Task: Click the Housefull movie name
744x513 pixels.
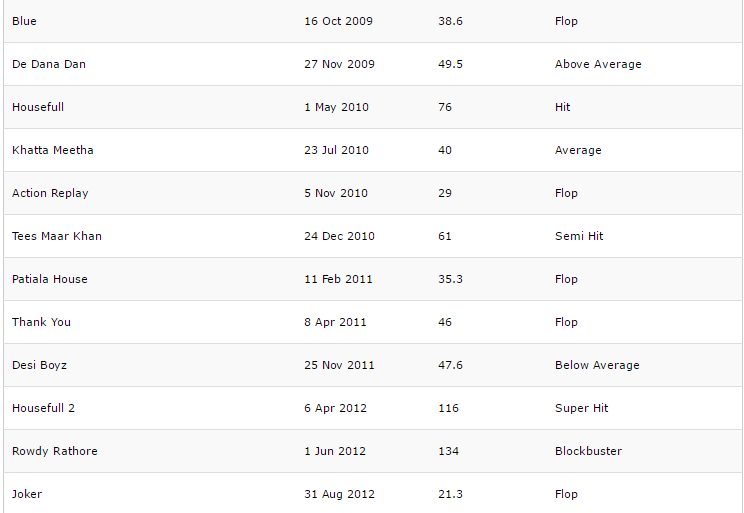Action: tap(38, 107)
